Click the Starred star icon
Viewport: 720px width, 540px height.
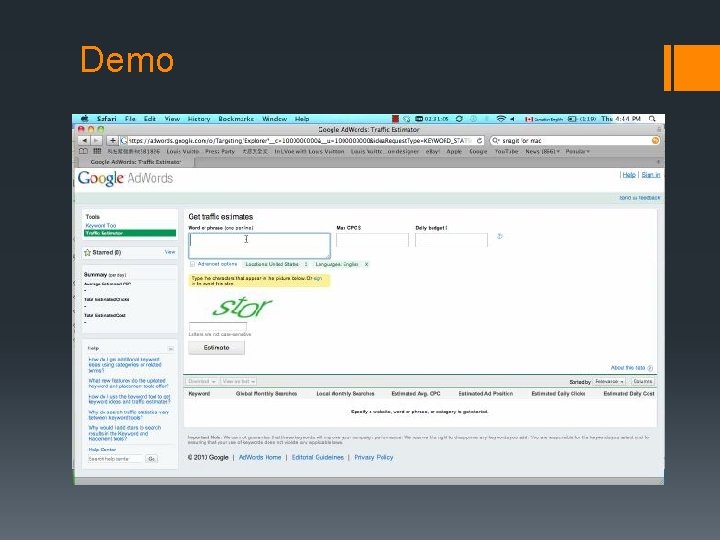click(x=87, y=253)
